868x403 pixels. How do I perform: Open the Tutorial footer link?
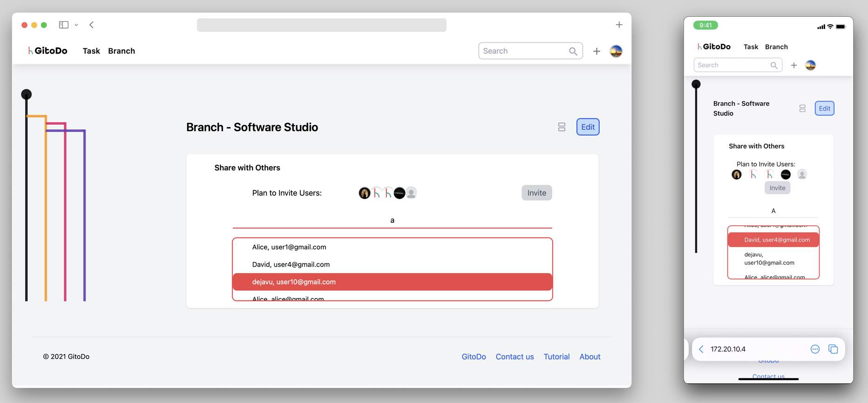(x=556, y=356)
